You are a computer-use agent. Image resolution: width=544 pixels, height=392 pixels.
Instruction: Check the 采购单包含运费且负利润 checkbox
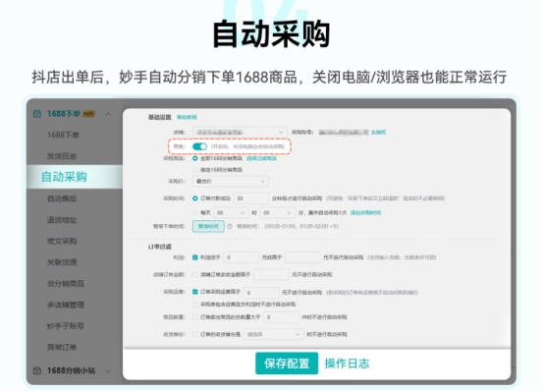tap(195, 305)
